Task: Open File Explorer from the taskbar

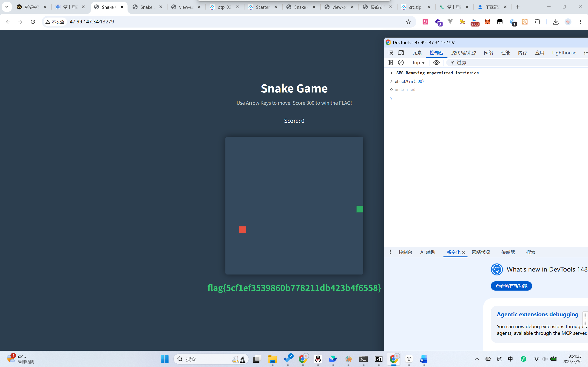Action: 272,359
